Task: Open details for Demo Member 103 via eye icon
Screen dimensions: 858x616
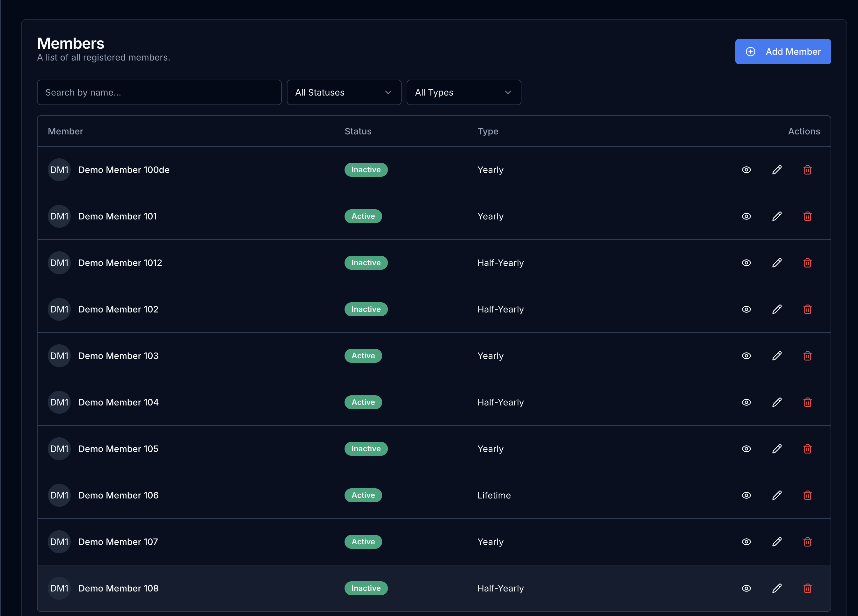Action: 747,356
